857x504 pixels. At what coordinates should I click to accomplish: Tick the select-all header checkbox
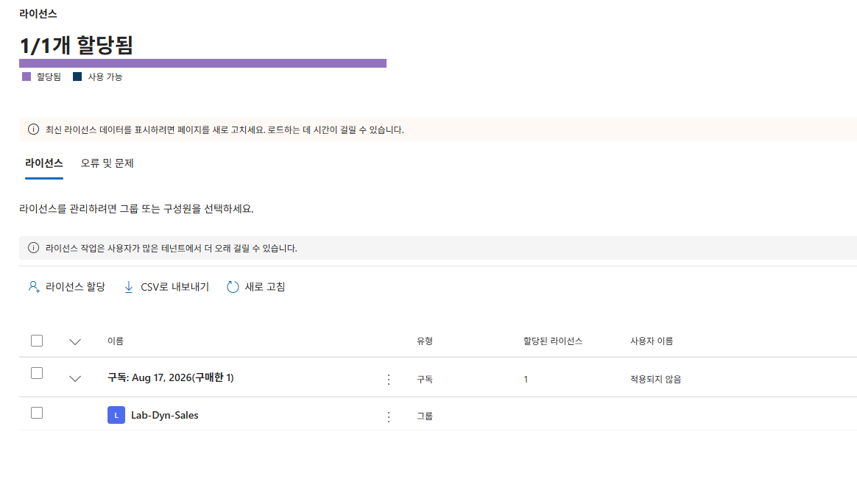37,341
